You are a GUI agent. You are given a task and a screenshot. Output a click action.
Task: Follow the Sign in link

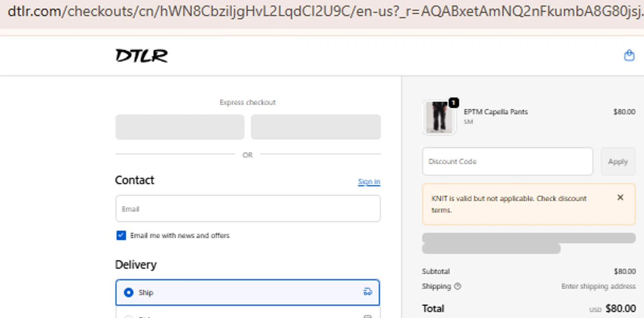pyautogui.click(x=369, y=182)
